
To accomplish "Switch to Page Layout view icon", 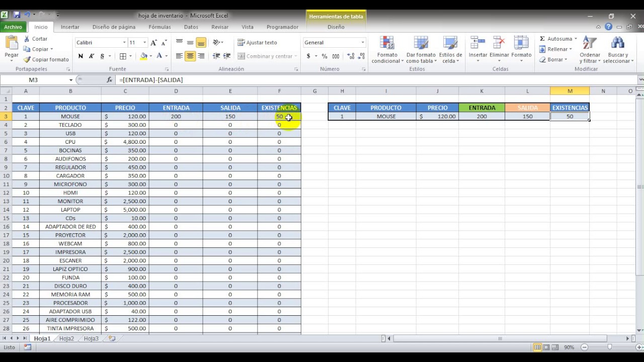I will click(x=546, y=347).
